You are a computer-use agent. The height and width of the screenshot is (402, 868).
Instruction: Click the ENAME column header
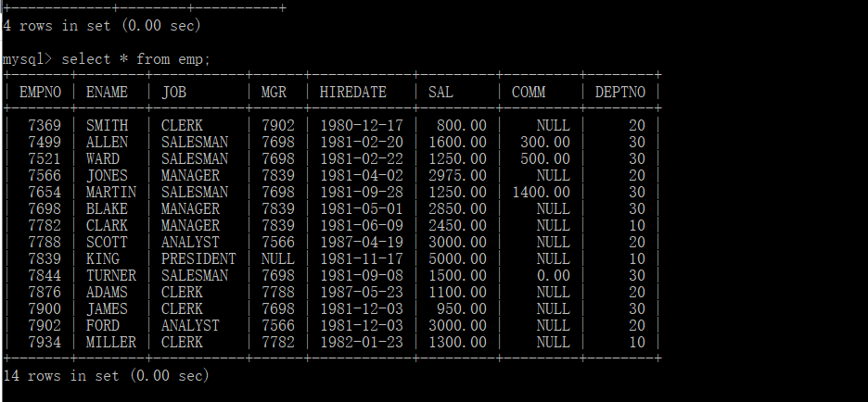click(107, 92)
